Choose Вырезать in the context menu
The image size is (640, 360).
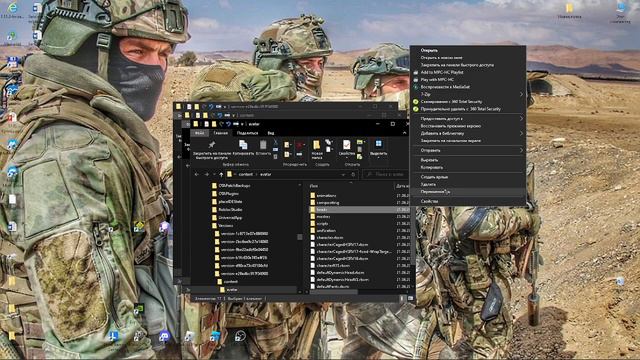point(429,160)
